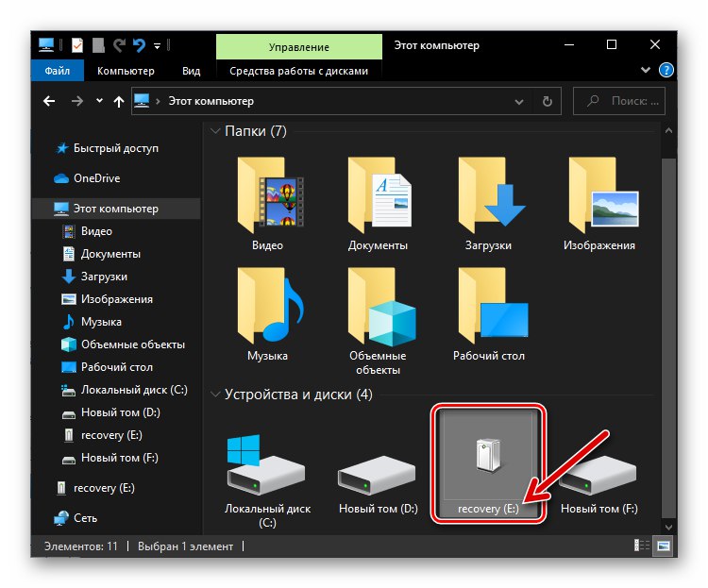The image size is (708, 588).
Task: Click the Управление contextual tab
Action: pos(299,47)
